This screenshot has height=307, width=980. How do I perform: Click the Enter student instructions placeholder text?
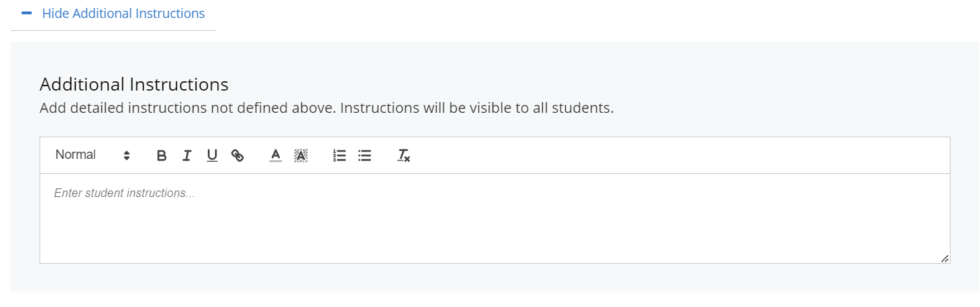click(124, 193)
